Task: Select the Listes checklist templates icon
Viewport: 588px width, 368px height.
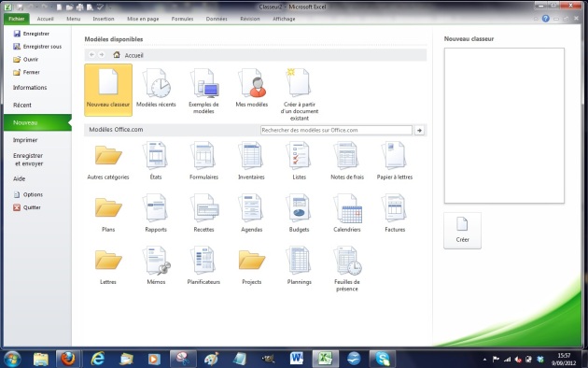Action: point(299,161)
